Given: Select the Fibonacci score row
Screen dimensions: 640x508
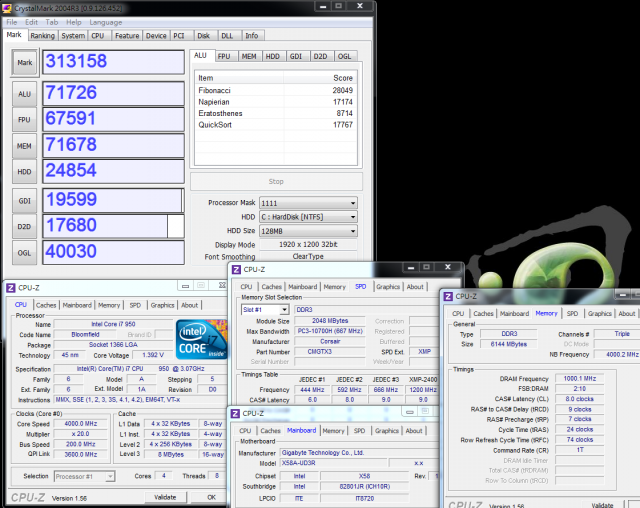Looking at the screenshot, I should (276, 90).
